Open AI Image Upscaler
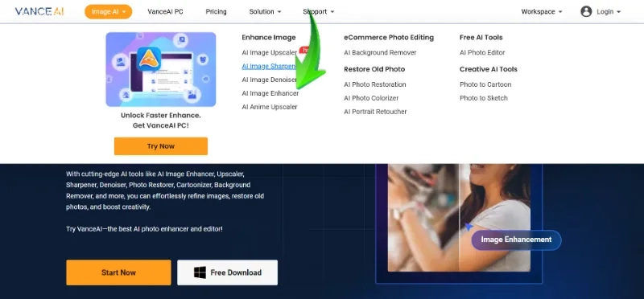The height and width of the screenshot is (299, 644). [270, 52]
